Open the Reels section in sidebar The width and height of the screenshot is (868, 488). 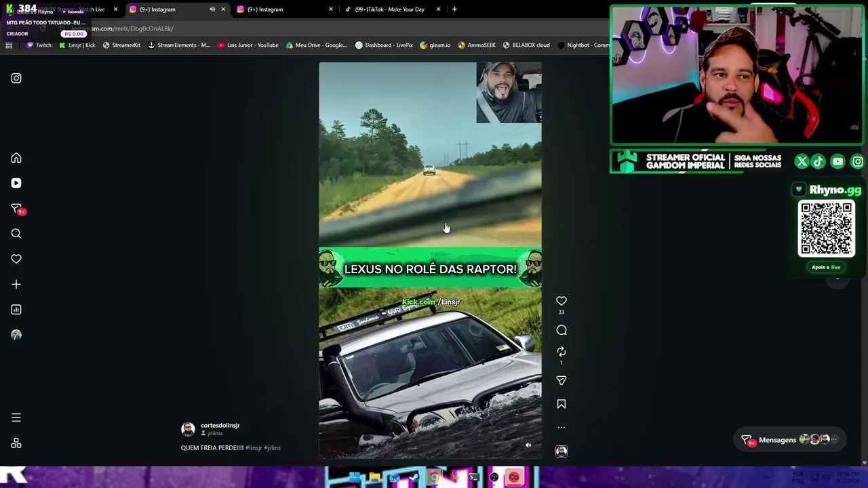[x=16, y=183]
